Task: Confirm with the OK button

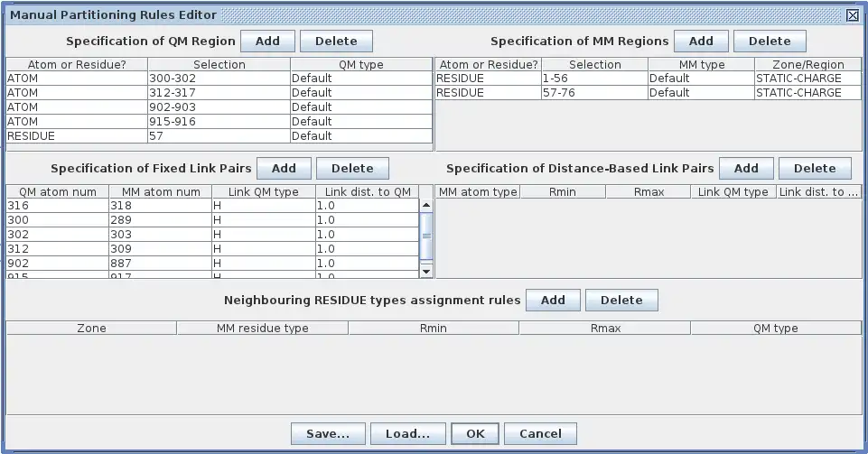Action: click(x=475, y=433)
